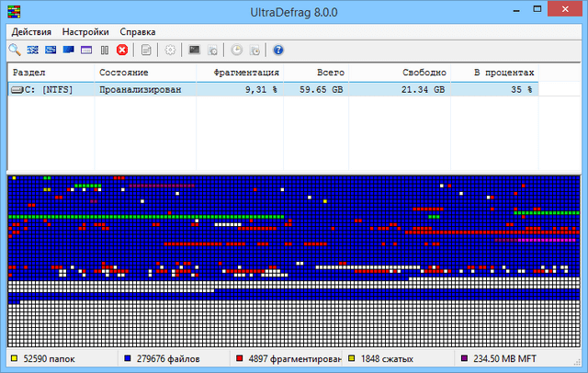Sort by the В процентах column header

(x=494, y=73)
